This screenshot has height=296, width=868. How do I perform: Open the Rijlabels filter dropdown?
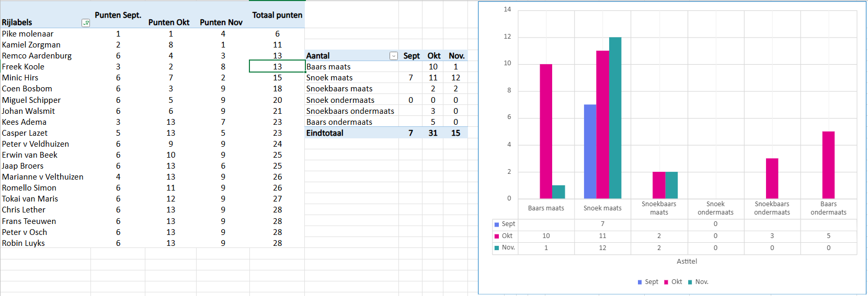tap(86, 23)
